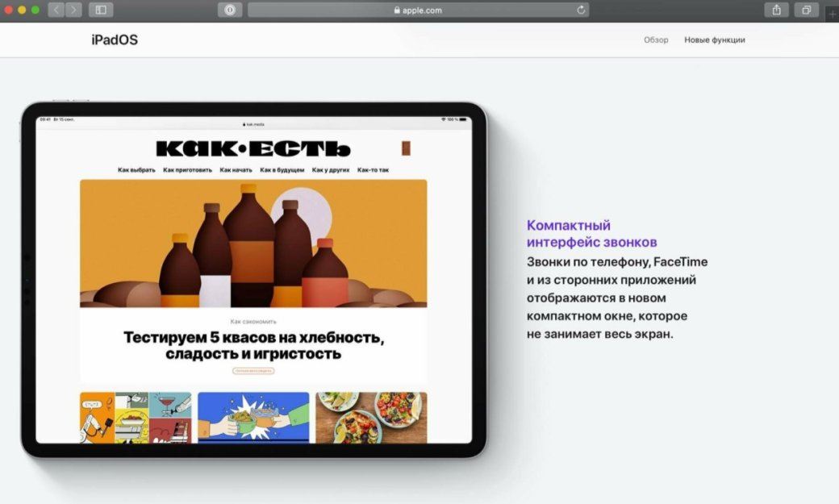Open a new tab with plus button
Image resolution: width=839 pixels, height=504 pixels.
click(833, 14)
